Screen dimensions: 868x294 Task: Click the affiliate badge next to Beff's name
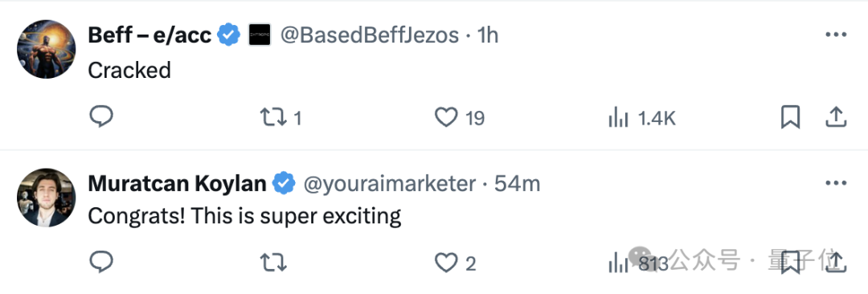tap(259, 35)
